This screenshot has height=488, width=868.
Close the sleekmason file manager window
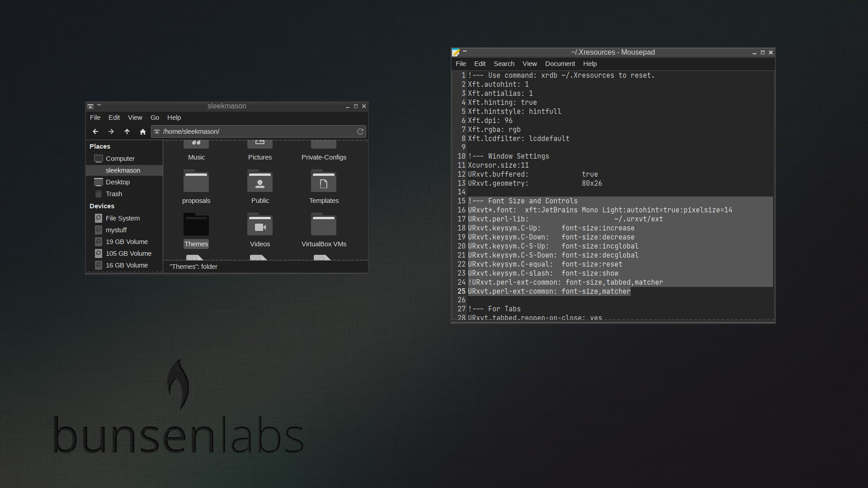coord(364,107)
